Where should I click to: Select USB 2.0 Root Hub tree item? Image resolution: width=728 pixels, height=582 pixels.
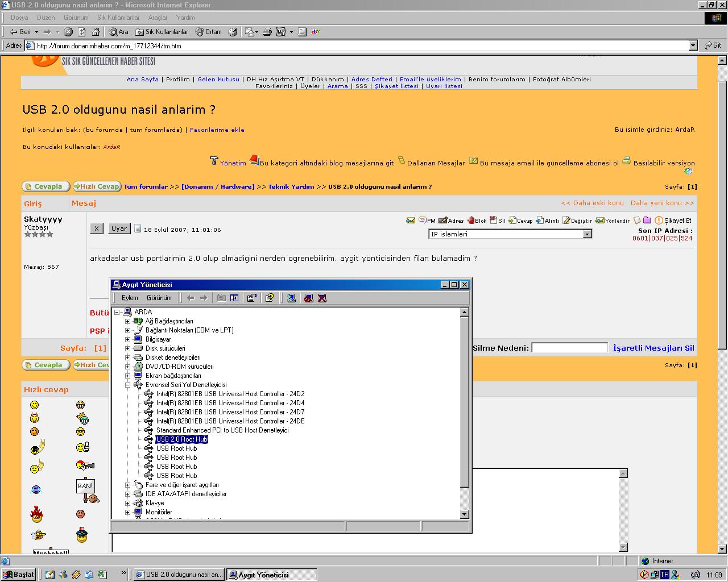181,439
